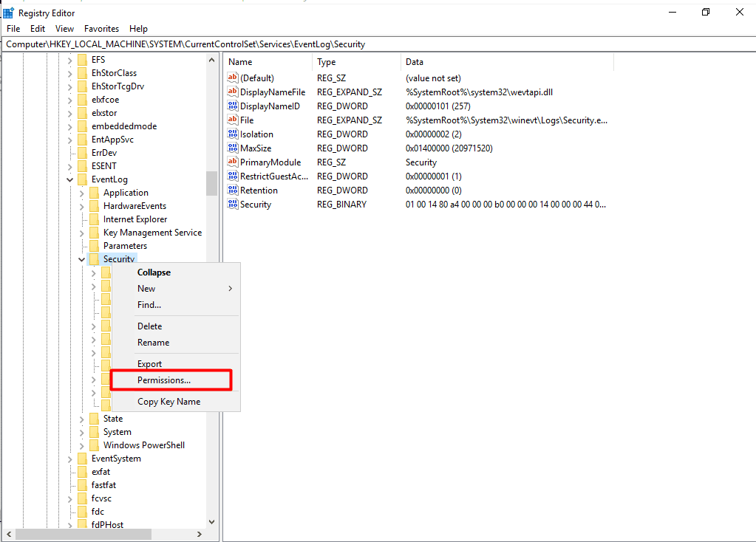
Task: Click the MaxSize data value 0x01400000
Action: point(449,148)
